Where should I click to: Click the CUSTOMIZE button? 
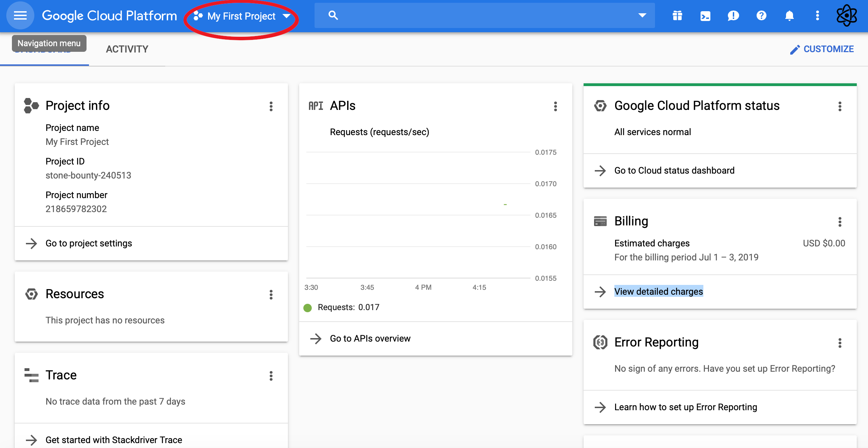pos(822,49)
